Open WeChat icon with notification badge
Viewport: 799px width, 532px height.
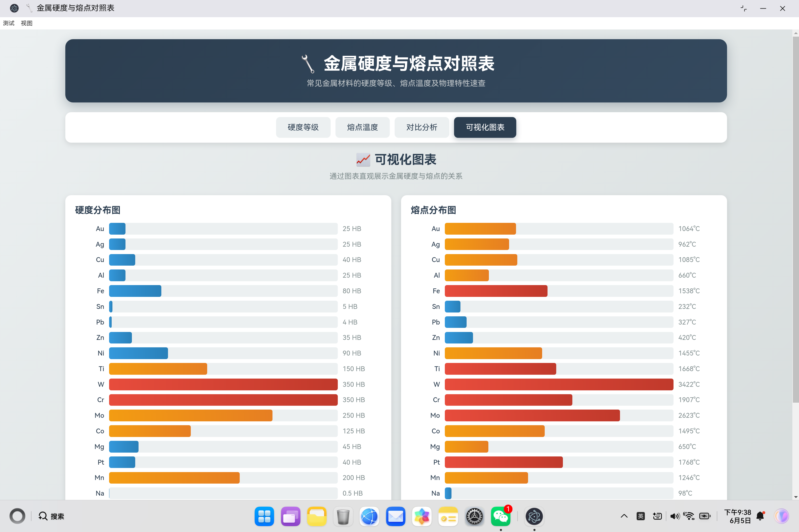[501, 516]
